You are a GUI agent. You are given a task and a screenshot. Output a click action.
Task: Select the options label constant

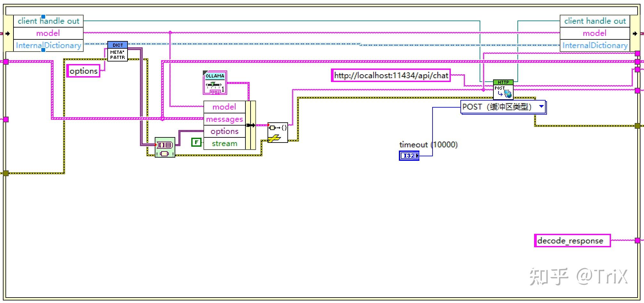[84, 71]
